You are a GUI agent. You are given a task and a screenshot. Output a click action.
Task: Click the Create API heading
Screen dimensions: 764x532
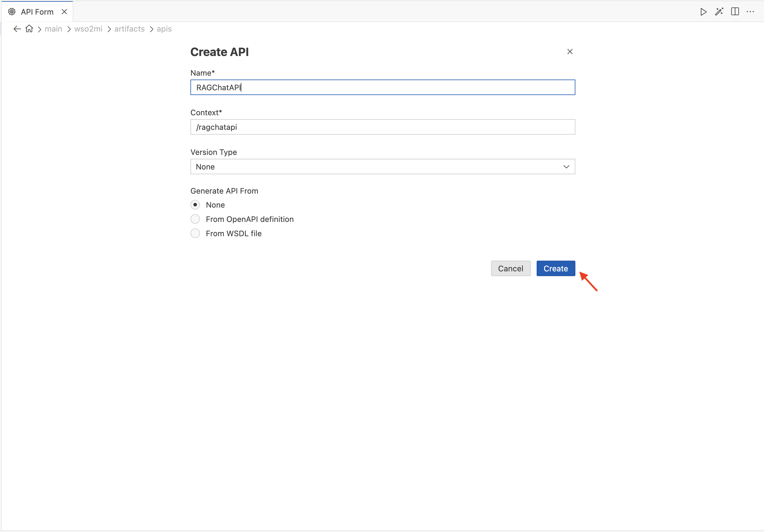coord(220,52)
